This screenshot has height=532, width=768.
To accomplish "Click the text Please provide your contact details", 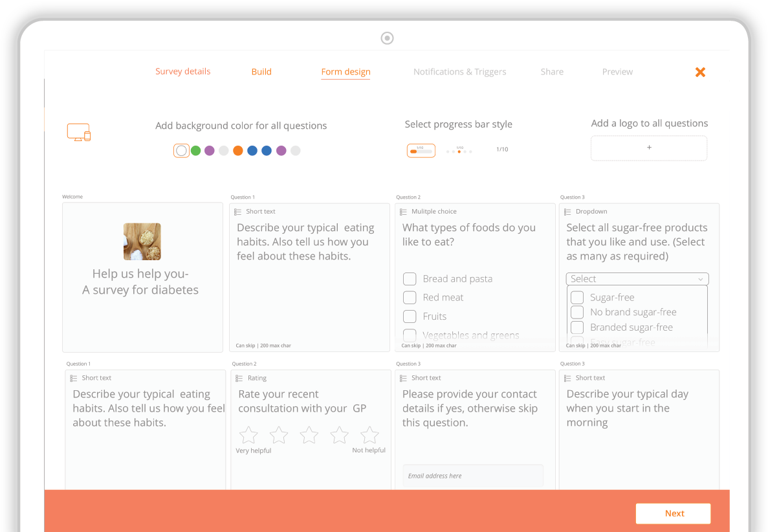I will coord(470,408).
